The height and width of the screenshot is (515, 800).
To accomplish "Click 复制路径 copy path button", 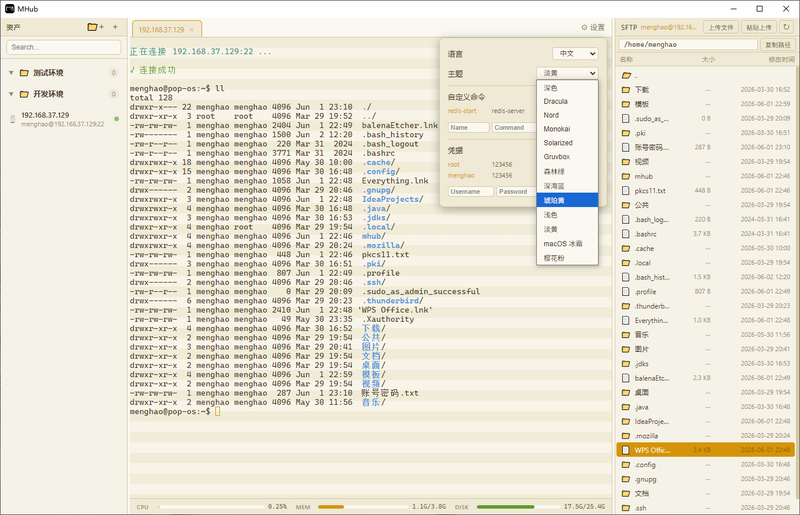I will tap(778, 45).
